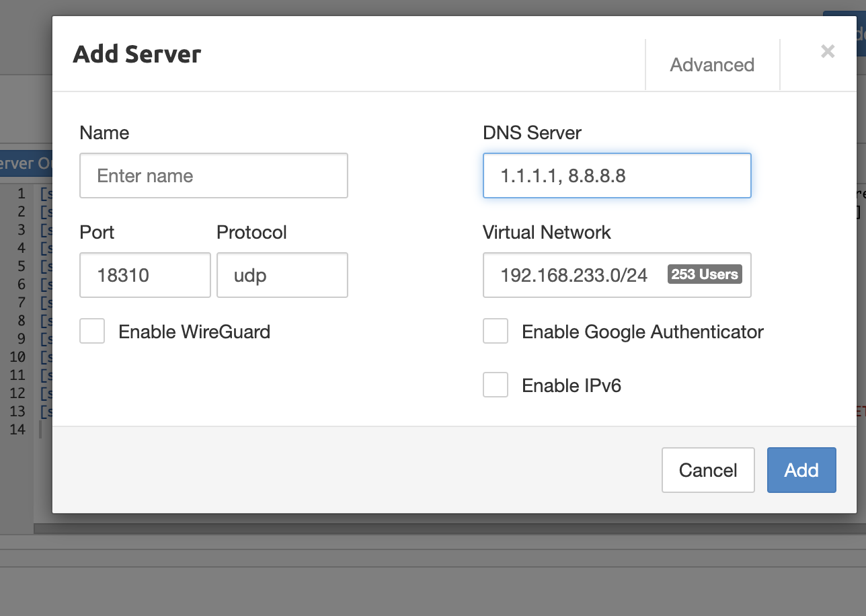Focus the DNS Server text field
Screen dimensions: 866x616
click(617, 176)
